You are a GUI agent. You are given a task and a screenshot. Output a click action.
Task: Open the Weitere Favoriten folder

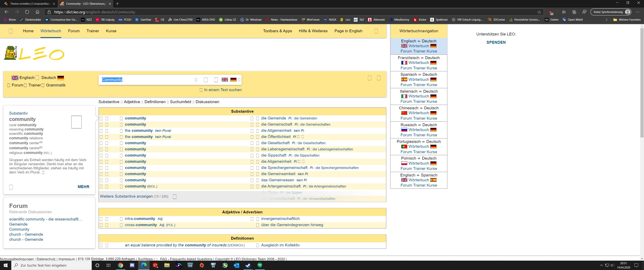point(627,19)
